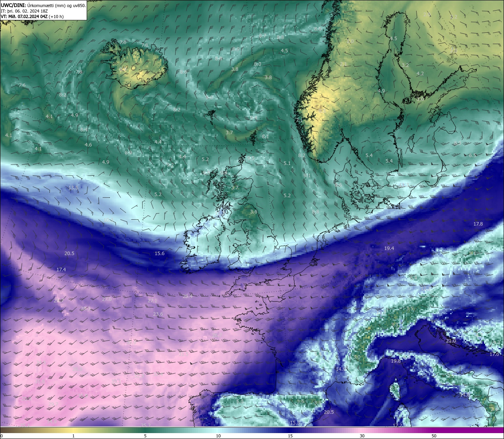Click the 3.2 value over Finland
Viewport: 504px width, 439px height.
405,65
